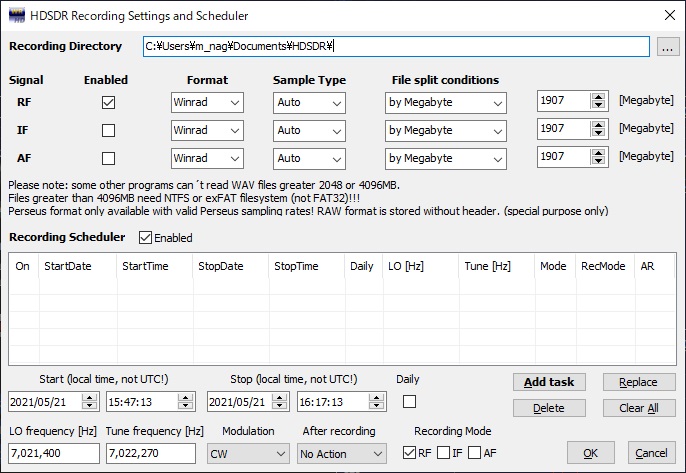Open AF File split conditions dropdown

445,159
